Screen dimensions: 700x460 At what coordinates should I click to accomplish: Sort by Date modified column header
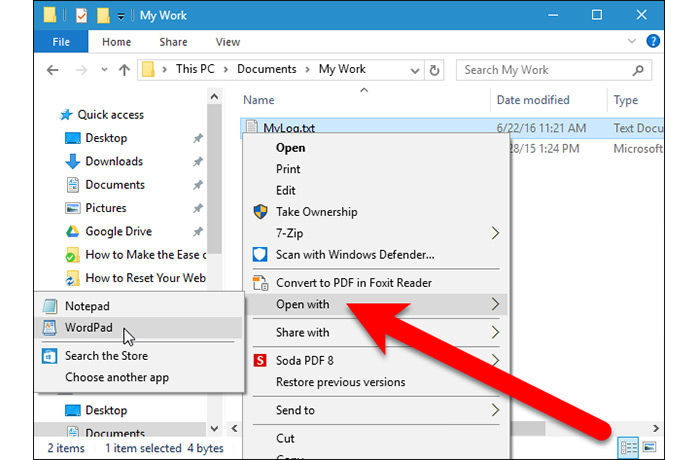(x=533, y=100)
